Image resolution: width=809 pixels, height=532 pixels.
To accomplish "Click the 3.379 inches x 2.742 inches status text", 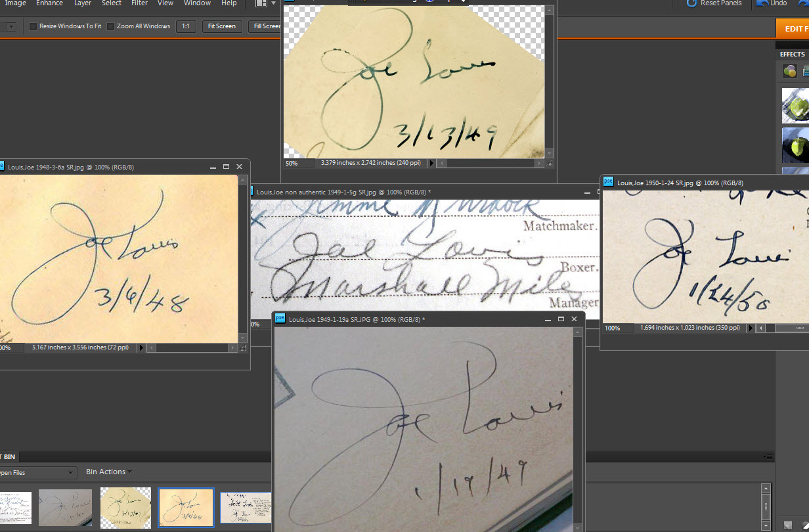I will point(370,163).
